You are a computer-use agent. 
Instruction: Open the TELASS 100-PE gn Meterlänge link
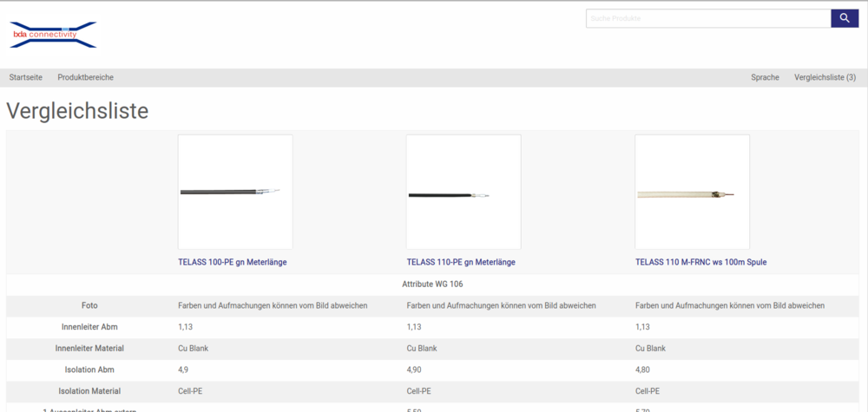232,262
